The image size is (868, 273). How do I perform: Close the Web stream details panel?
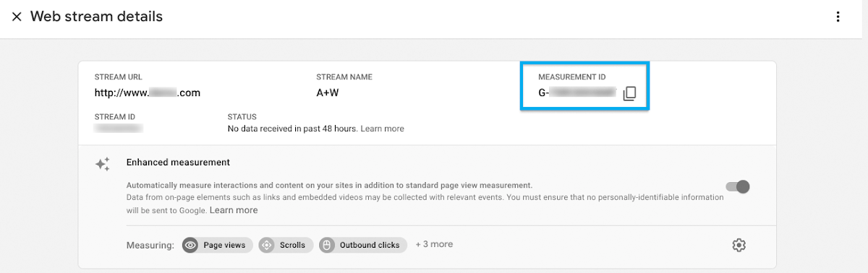click(x=17, y=17)
